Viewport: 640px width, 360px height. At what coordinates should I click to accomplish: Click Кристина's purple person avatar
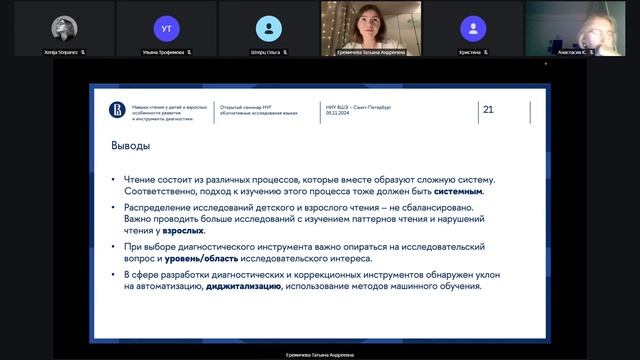click(473, 29)
